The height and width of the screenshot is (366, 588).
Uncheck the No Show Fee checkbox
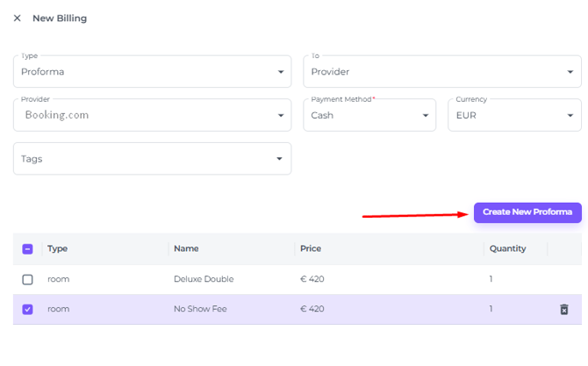coord(27,309)
